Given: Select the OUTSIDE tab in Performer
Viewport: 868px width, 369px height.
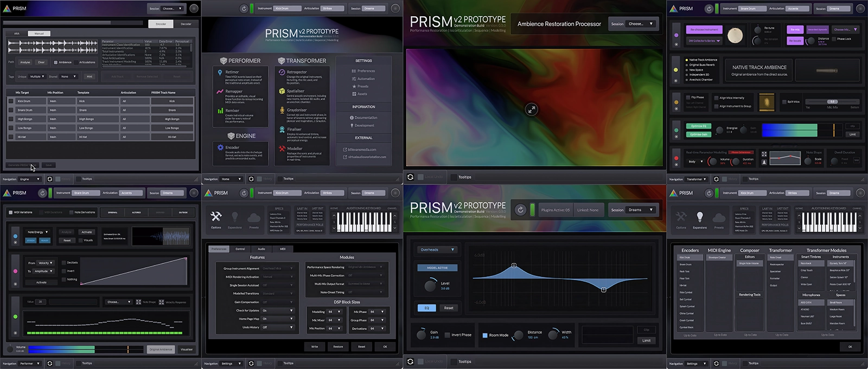Looking at the screenshot, I should 183,212.
